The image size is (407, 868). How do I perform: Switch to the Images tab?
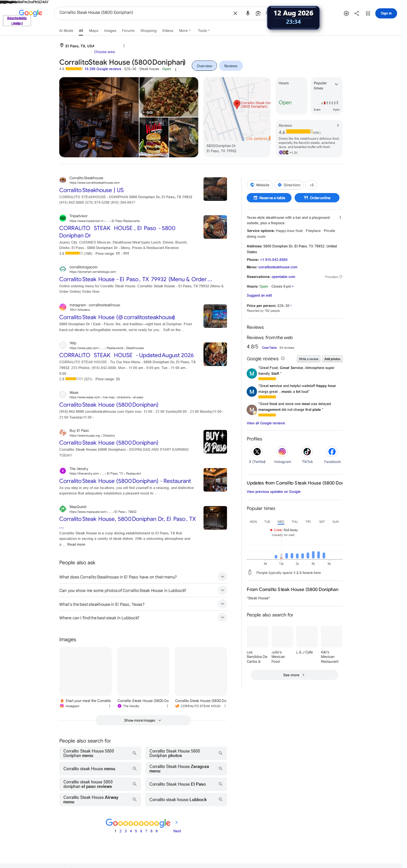tap(110, 31)
